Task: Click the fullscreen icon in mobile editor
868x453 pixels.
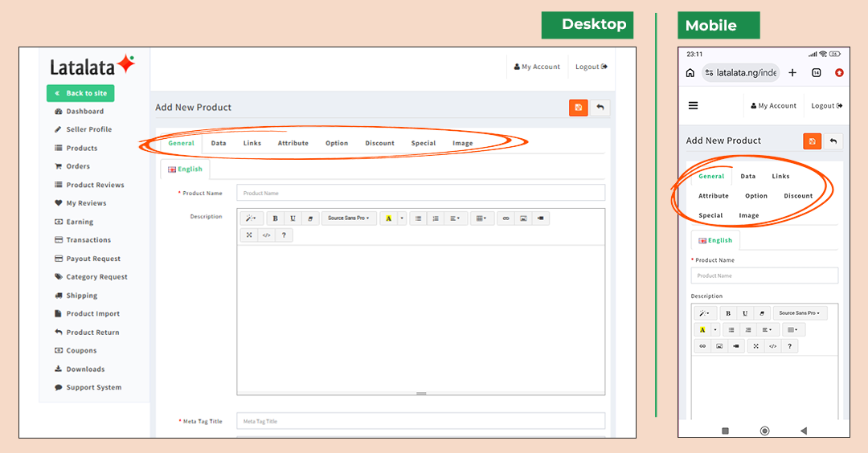Action: [755, 346]
